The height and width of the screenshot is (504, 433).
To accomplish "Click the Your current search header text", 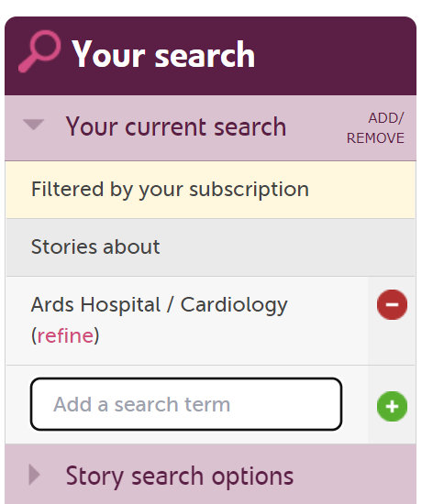I will [176, 126].
